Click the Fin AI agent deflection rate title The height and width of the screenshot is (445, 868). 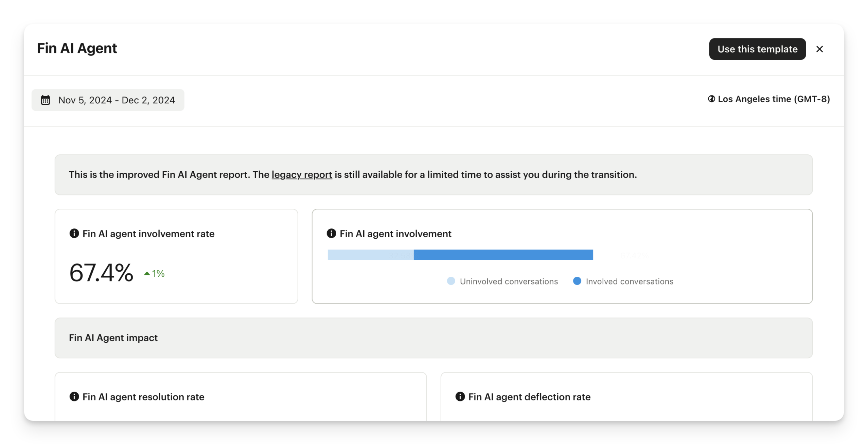point(529,397)
